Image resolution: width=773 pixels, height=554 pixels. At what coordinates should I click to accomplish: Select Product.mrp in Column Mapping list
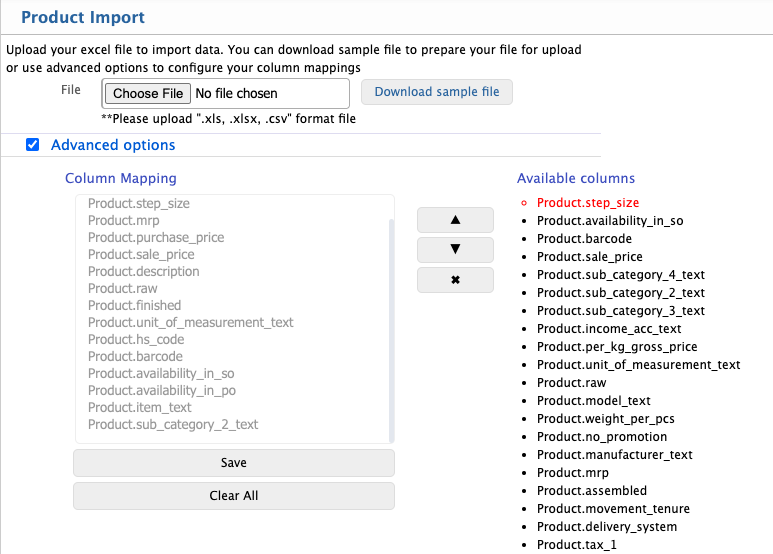124,220
